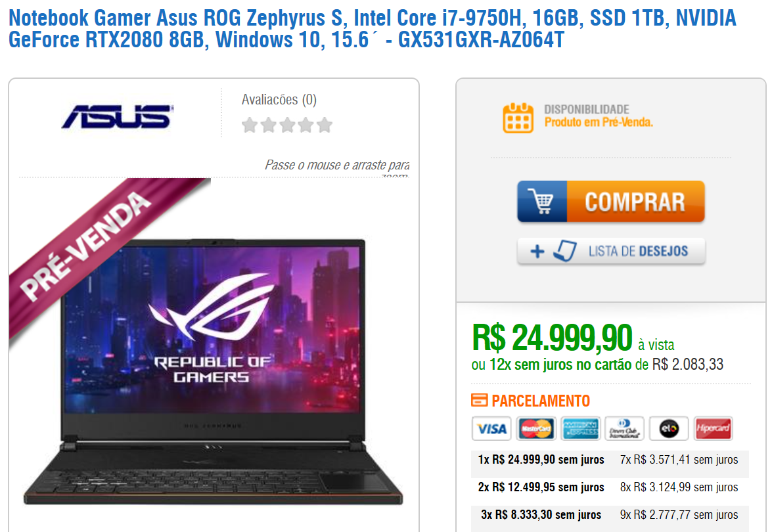Click the ROG Zephyrus laptop product image

pos(213,372)
